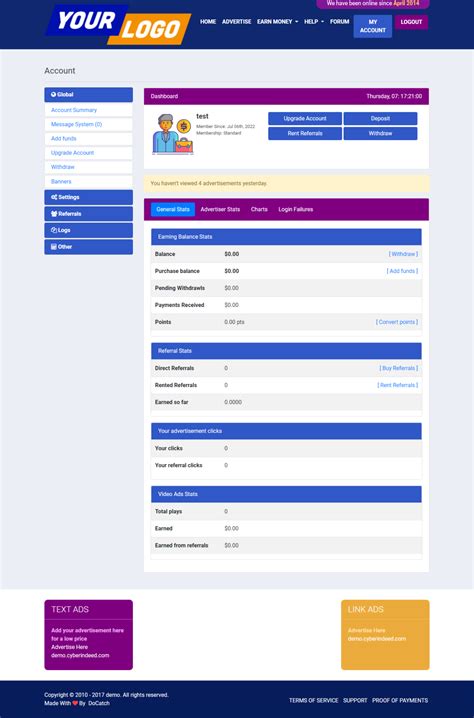Open the Help dropdown menu
This screenshot has width=474, height=718.
[314, 22]
